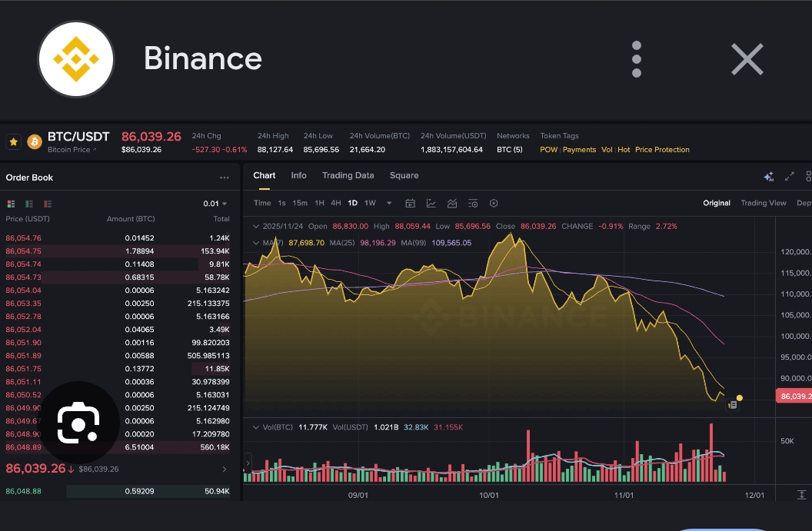Expand more time intervals dropdown arrow
Image resolution: width=812 pixels, height=531 pixels.
pyautogui.click(x=389, y=204)
